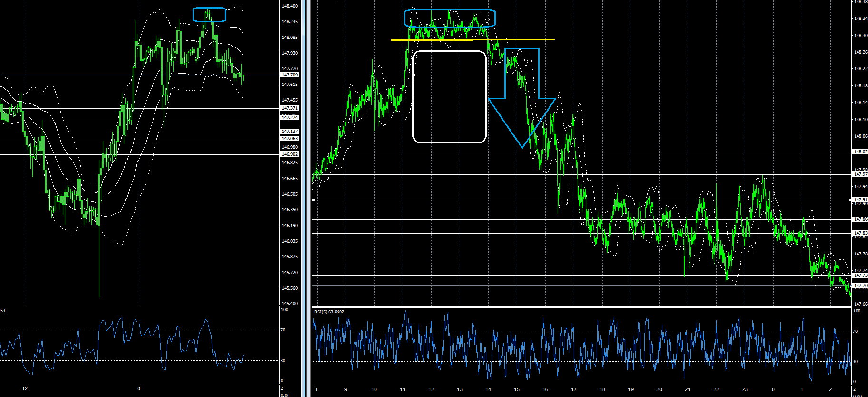
Task: Click the 147.455 price axis label
Action: 289,100
